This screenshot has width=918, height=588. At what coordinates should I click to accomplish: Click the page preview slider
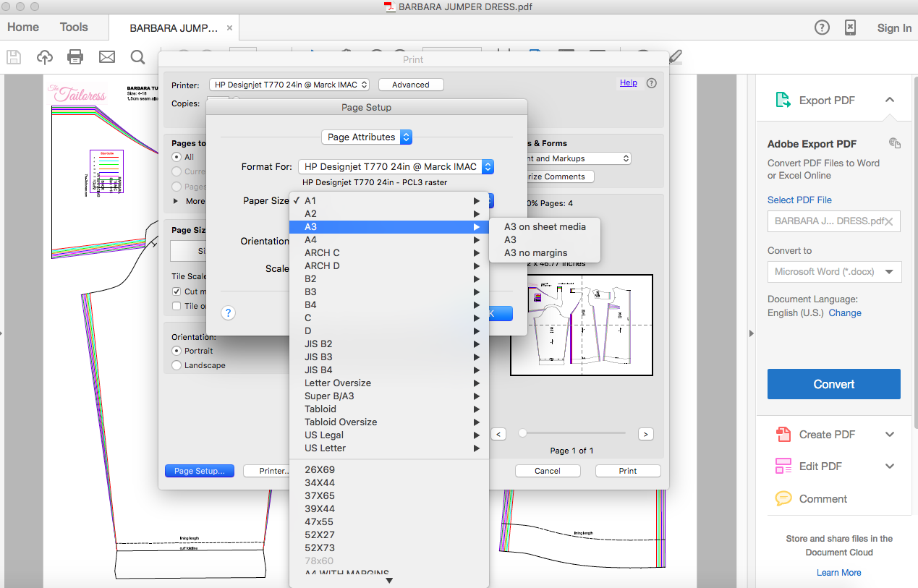pyautogui.click(x=571, y=433)
